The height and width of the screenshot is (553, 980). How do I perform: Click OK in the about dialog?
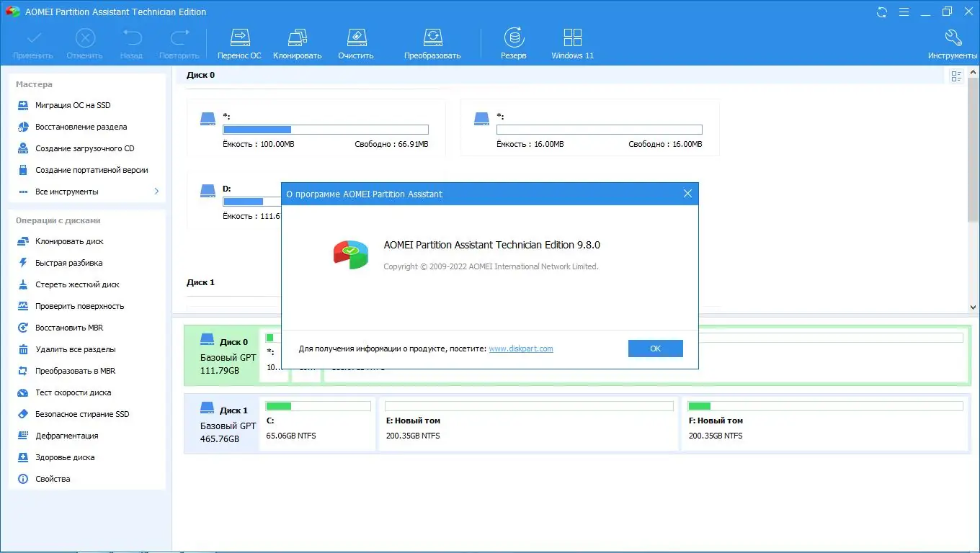pos(655,349)
